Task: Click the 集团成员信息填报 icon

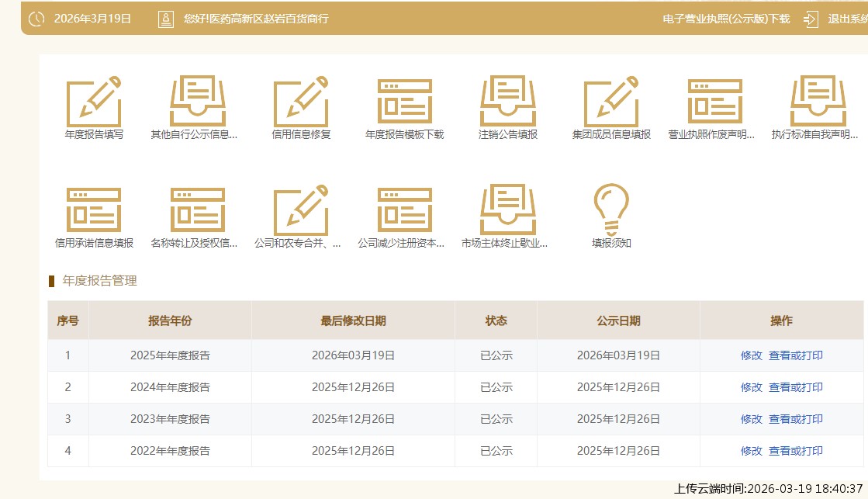Action: pyautogui.click(x=611, y=102)
